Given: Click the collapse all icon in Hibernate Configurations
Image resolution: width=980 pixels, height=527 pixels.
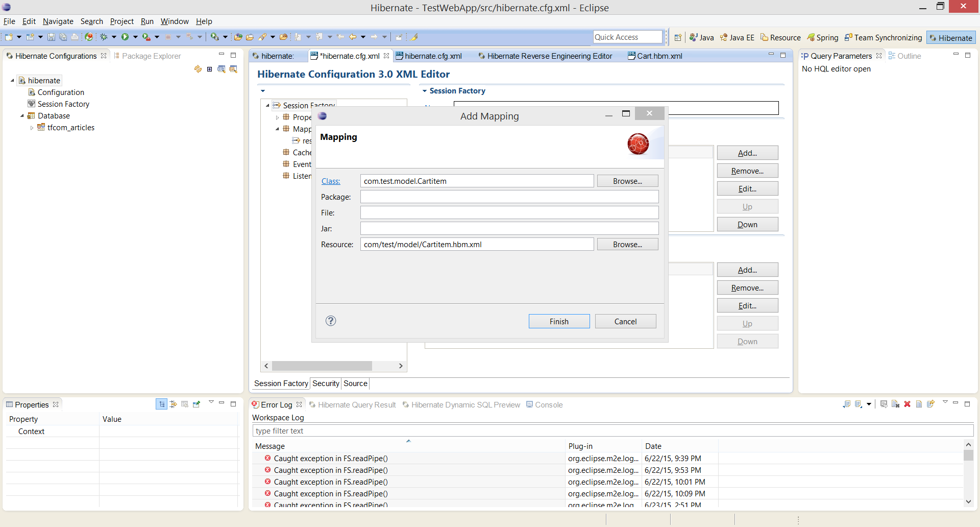Looking at the screenshot, I should [x=209, y=69].
